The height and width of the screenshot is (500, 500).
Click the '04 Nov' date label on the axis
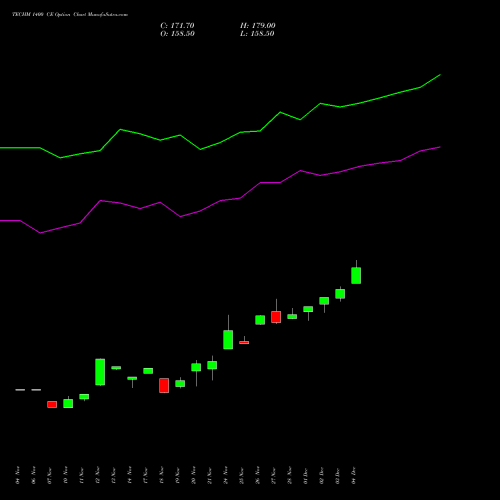[18, 475]
